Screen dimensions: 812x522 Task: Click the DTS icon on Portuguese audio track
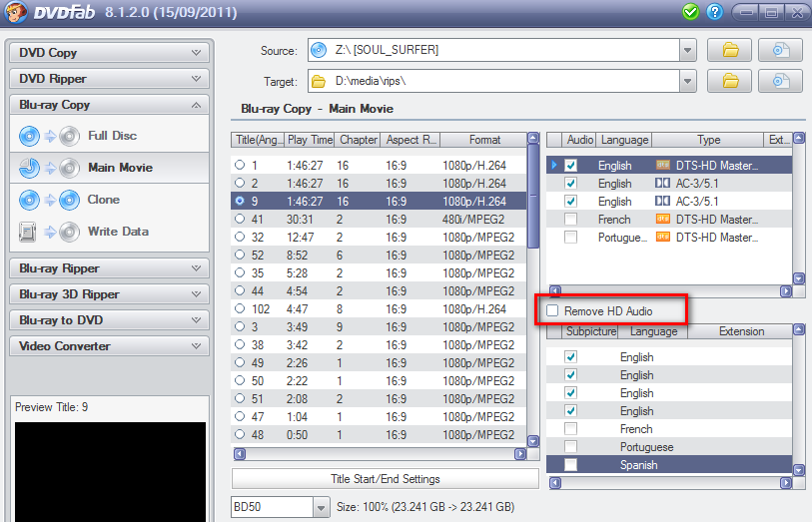point(663,237)
